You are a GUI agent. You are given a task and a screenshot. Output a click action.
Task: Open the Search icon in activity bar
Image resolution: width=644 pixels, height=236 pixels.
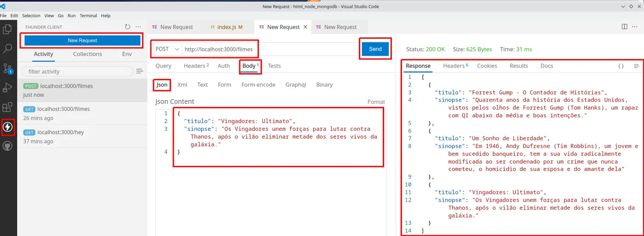point(7,48)
